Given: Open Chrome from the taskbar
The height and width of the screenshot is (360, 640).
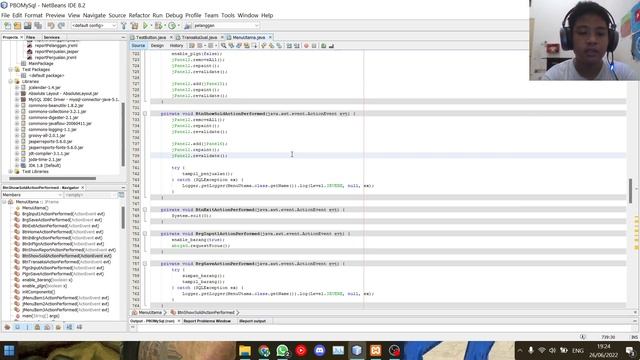Looking at the screenshot, I should coord(264,351).
